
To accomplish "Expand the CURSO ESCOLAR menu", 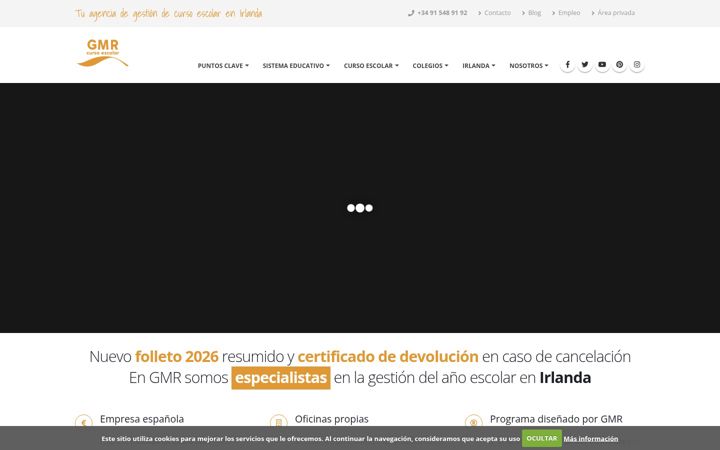I will pos(371,66).
